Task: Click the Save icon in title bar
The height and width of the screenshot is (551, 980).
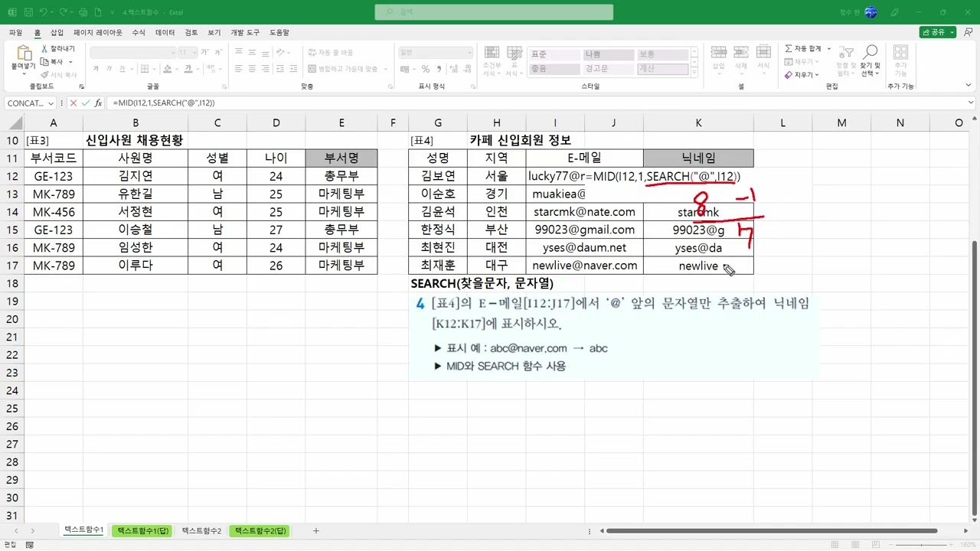Action: [x=28, y=13]
